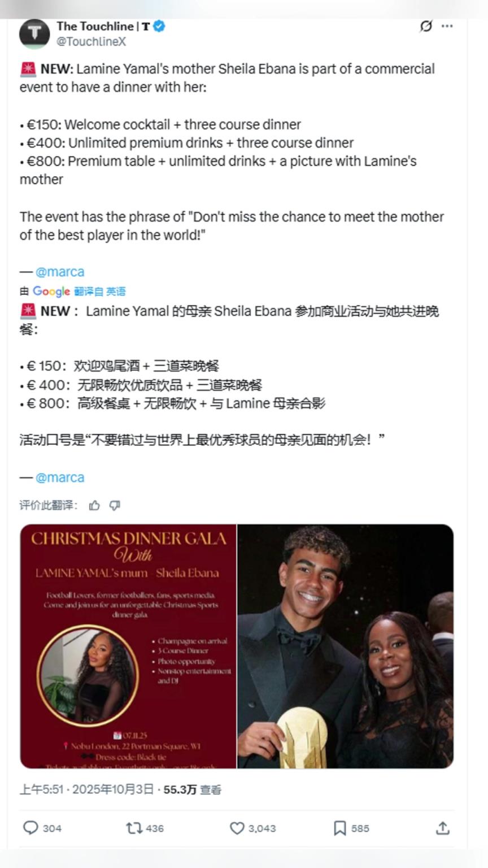Bookmark the post with 585 saves
Image resolution: width=488 pixels, height=868 pixels.
(351, 828)
